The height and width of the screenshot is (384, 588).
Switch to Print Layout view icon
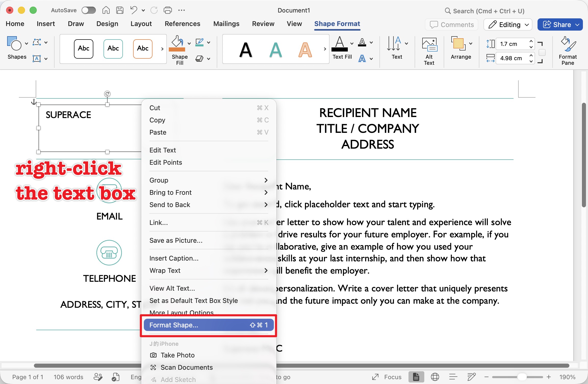pyautogui.click(x=416, y=377)
